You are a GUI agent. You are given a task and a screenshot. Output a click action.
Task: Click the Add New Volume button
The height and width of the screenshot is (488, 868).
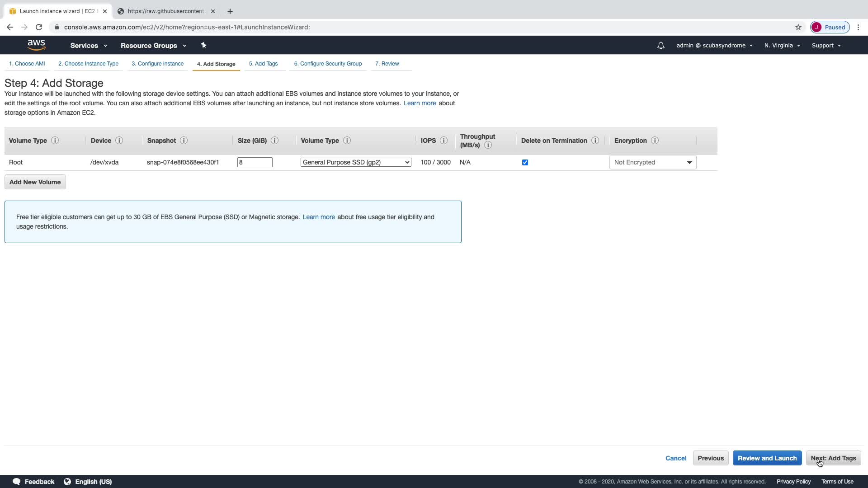pos(35,182)
